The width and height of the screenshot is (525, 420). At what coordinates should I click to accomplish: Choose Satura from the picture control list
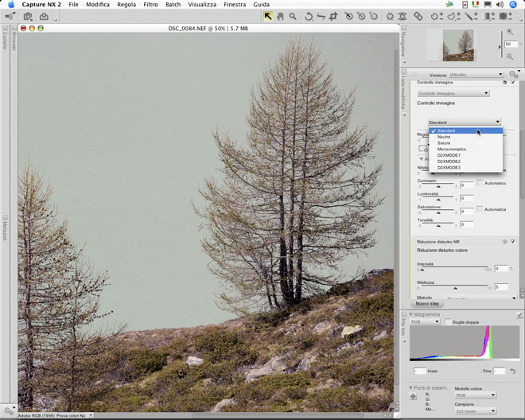click(x=465, y=143)
